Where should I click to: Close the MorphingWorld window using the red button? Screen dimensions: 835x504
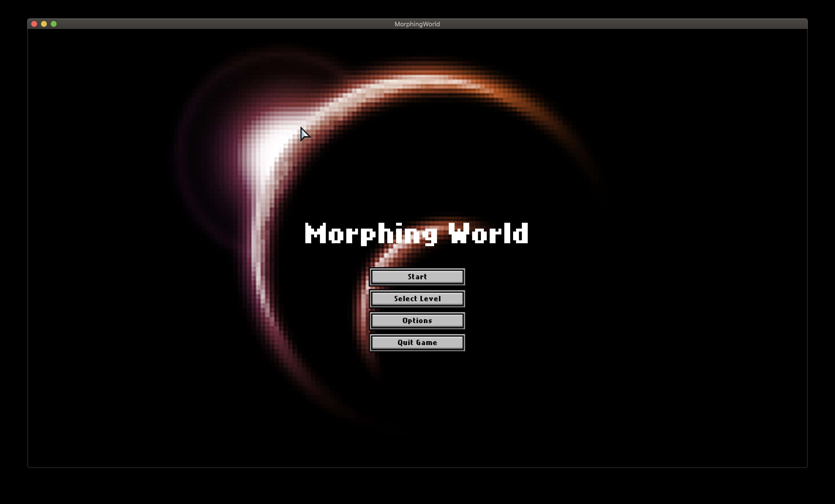[x=34, y=24]
